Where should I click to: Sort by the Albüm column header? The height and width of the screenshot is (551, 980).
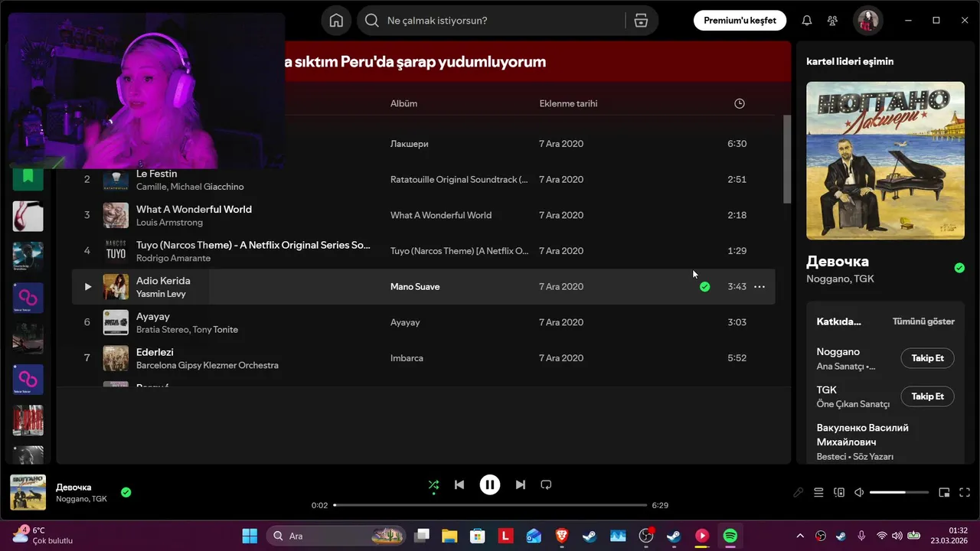(x=403, y=103)
